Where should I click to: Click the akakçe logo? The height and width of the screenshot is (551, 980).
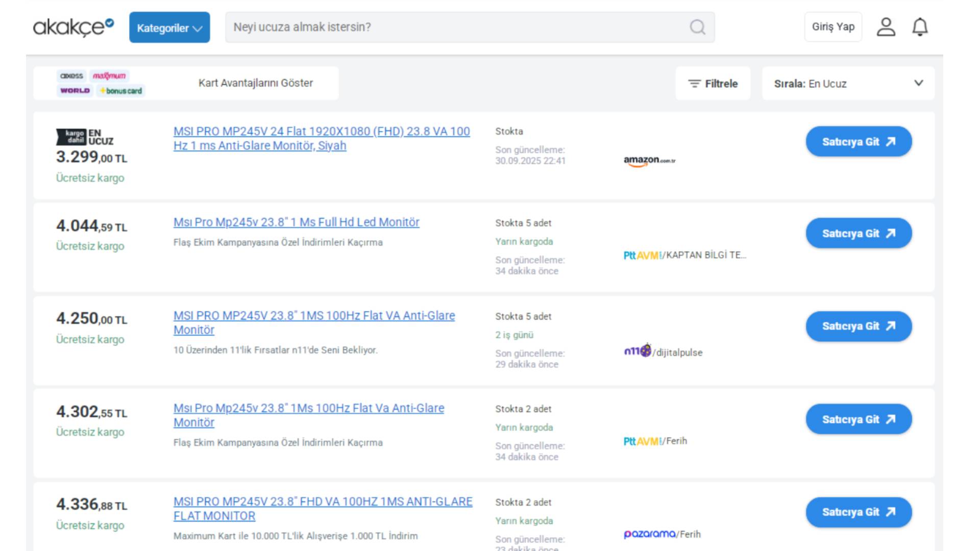click(73, 27)
